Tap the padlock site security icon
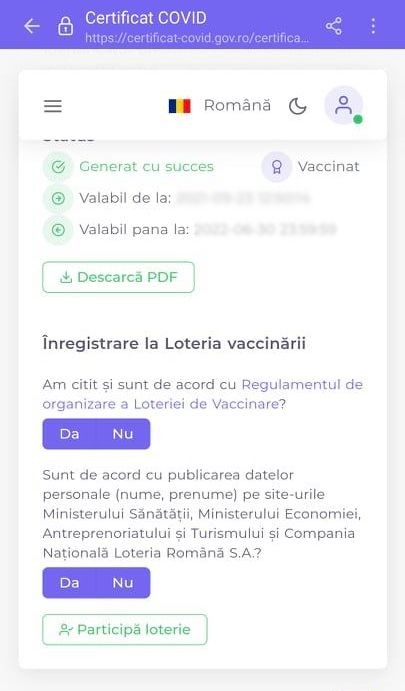The height and width of the screenshot is (691, 405). coord(65,26)
